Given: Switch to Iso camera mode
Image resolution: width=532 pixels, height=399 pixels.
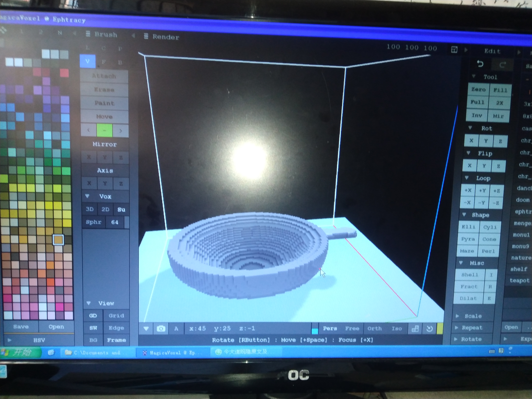Looking at the screenshot, I should click(397, 329).
